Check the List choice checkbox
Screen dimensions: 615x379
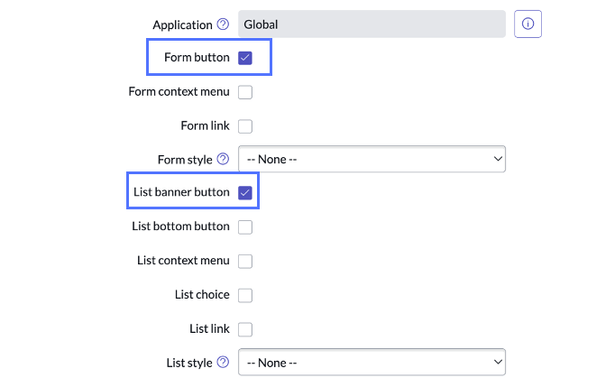pos(245,295)
